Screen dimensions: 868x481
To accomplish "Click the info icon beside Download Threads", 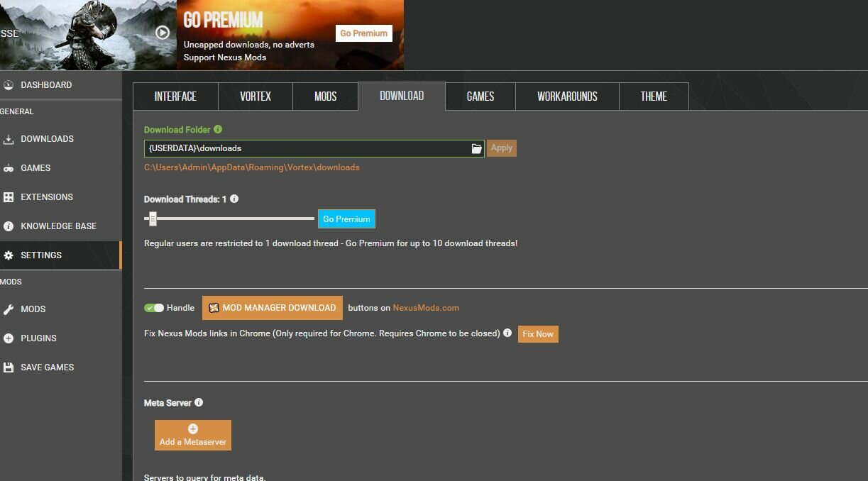I will pos(234,199).
